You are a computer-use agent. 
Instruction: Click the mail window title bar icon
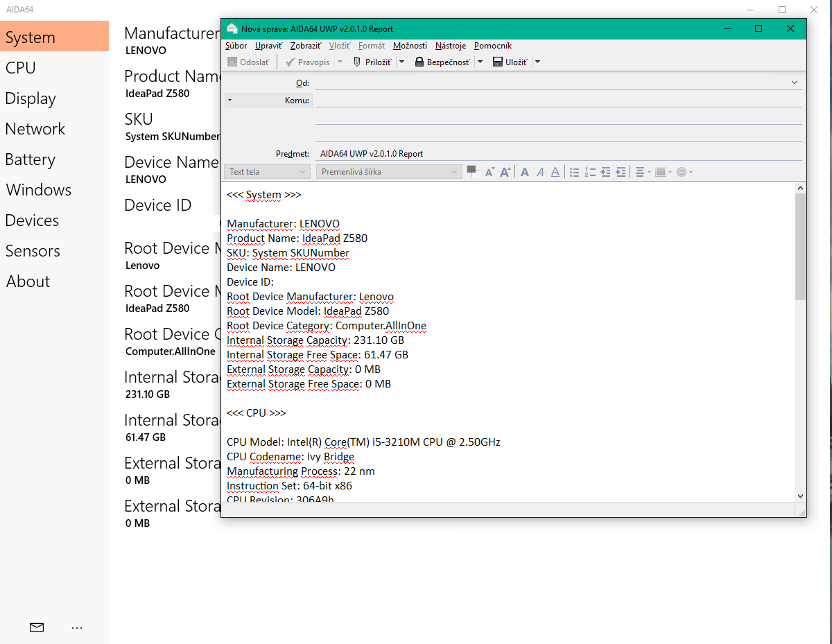pos(232,28)
